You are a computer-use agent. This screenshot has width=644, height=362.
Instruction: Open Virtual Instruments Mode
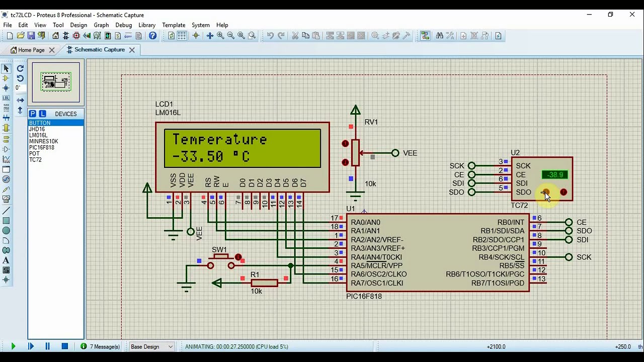[6, 200]
